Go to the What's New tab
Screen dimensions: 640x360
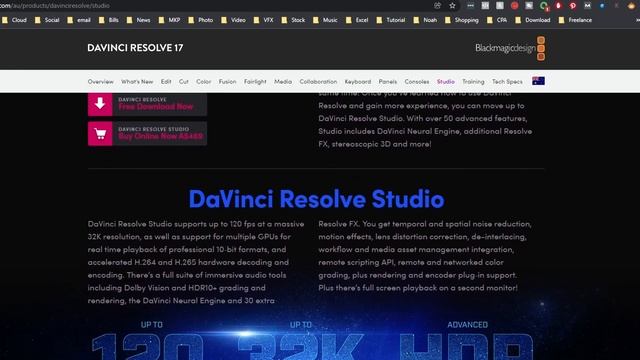pyautogui.click(x=137, y=82)
